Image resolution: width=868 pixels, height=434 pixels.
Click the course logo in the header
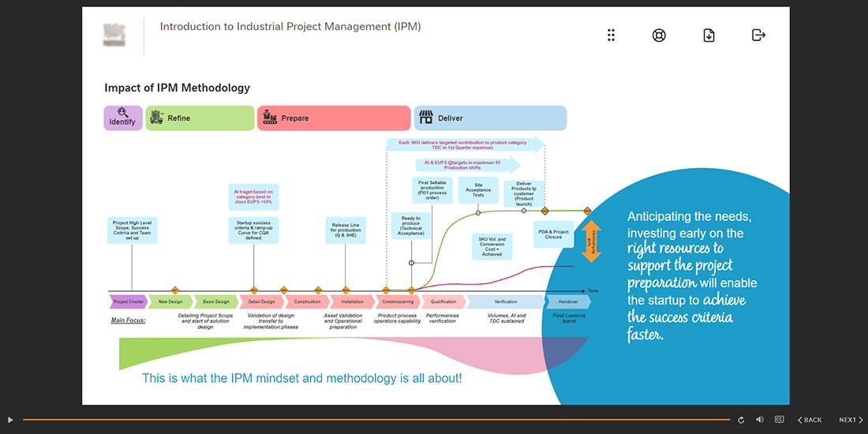[x=114, y=36]
